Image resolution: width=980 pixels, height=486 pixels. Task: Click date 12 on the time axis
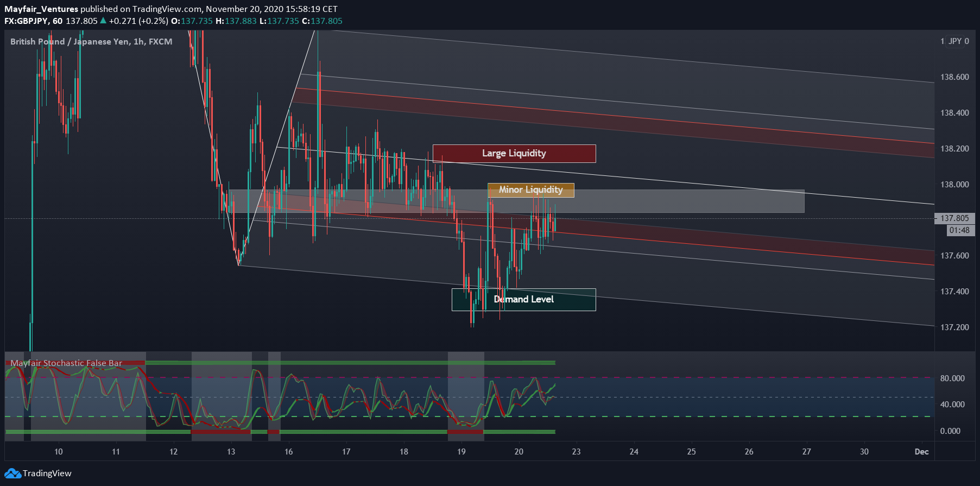[x=173, y=452]
